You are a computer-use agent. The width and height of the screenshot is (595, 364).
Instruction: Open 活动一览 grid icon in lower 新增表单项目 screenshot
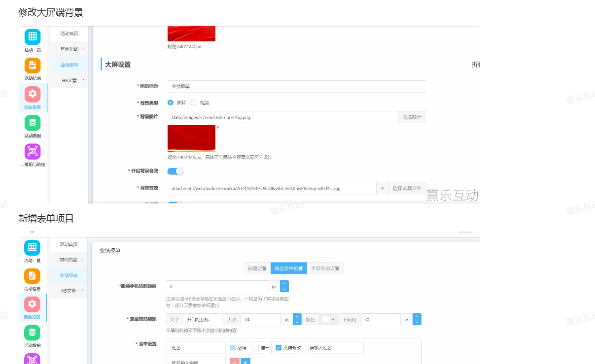coord(32,247)
